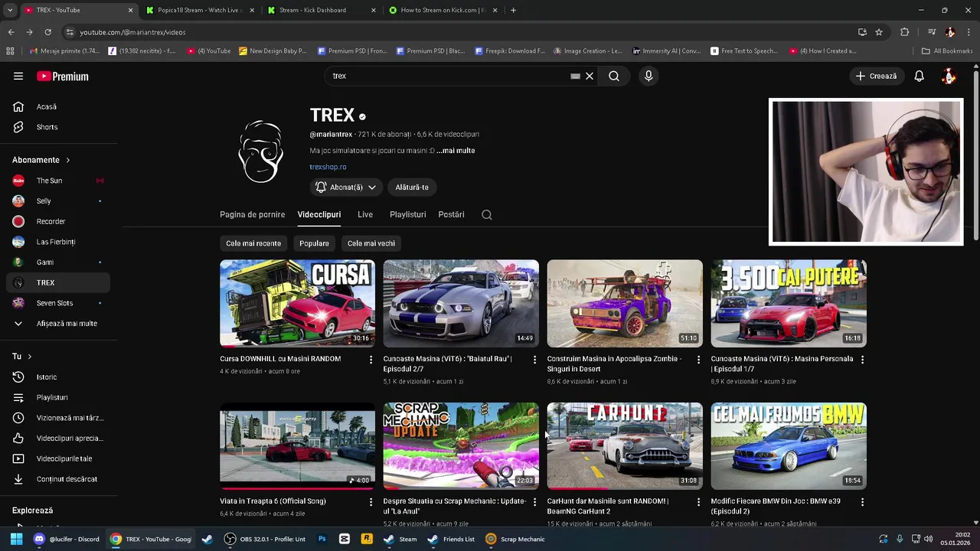This screenshot has width=980, height=551.
Task: Click the on-screen keyboard icon in search box
Action: click(575, 76)
